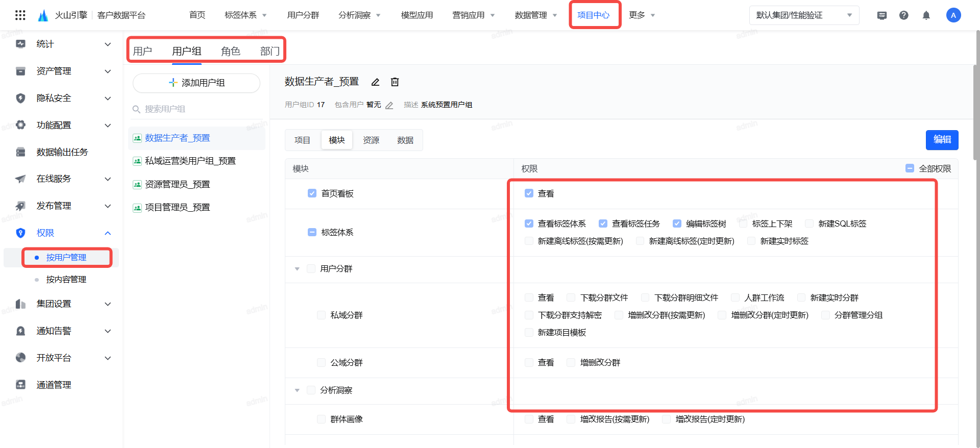The image size is (980, 448).
Task: Click the blue 编辑 button
Action: click(x=942, y=140)
